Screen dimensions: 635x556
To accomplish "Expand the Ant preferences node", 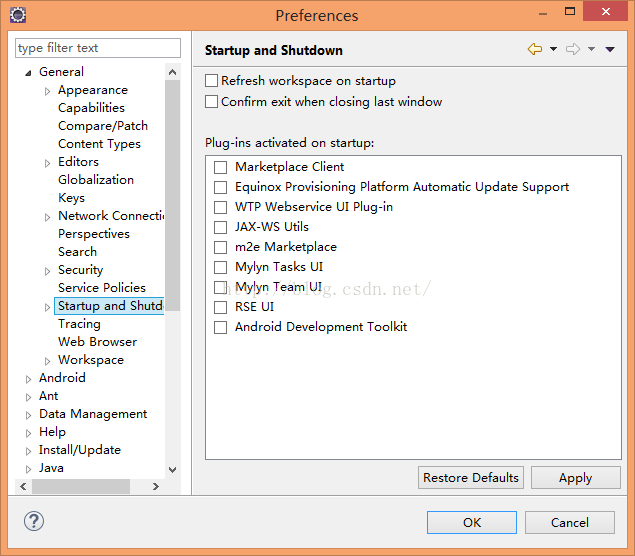I will pyautogui.click(x=28, y=397).
